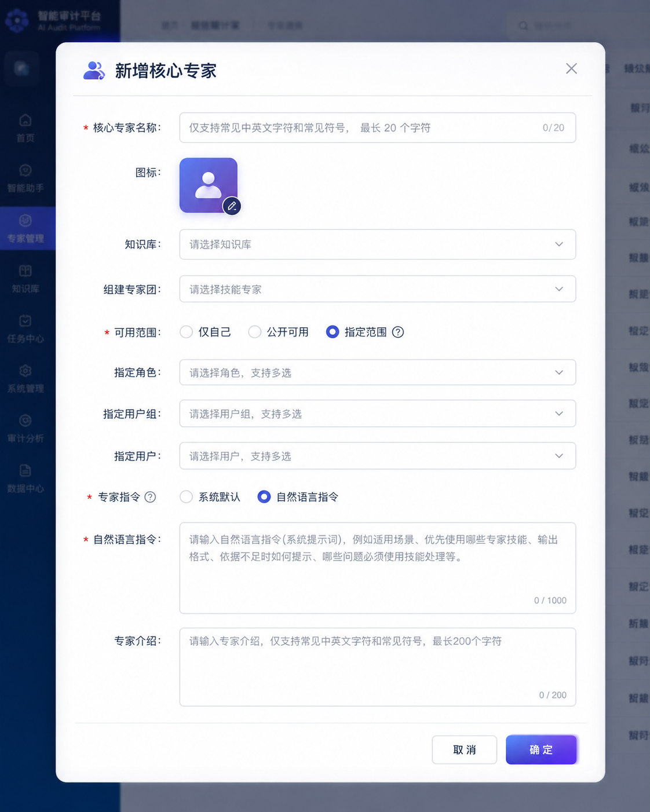
Task: Select the 自然语言指令 radio option
Action: coord(264,497)
